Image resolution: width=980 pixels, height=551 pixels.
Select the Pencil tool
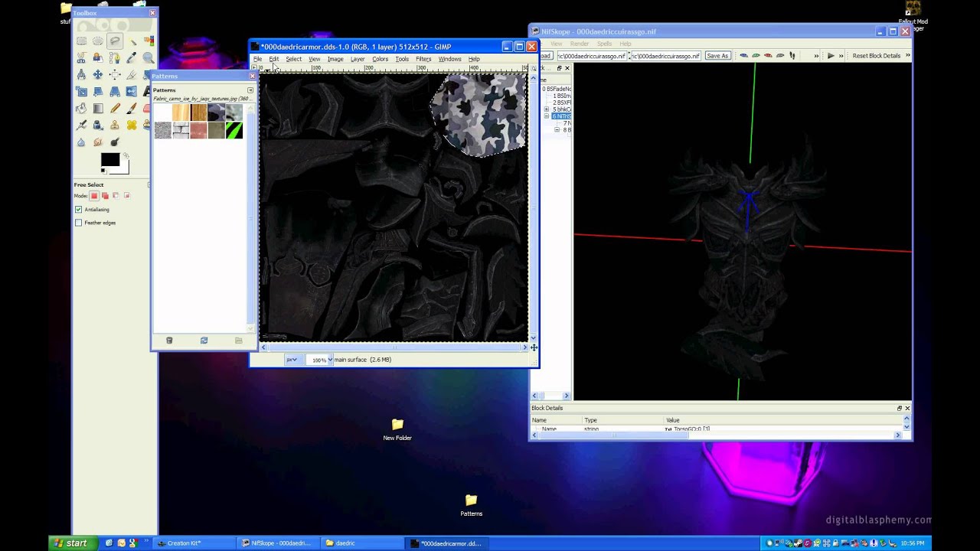point(115,109)
